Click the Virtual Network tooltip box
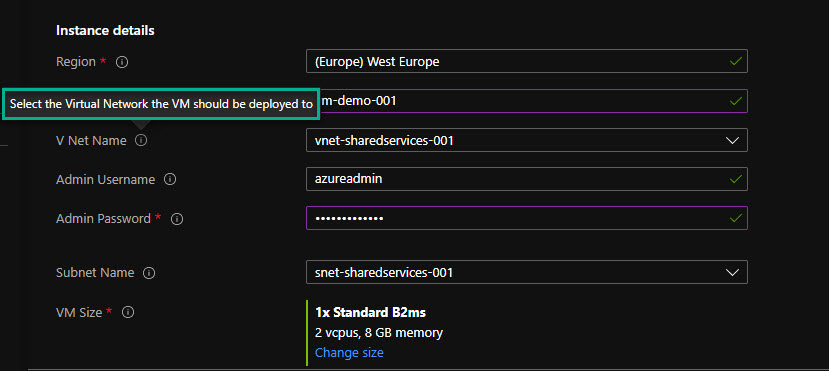 point(161,104)
